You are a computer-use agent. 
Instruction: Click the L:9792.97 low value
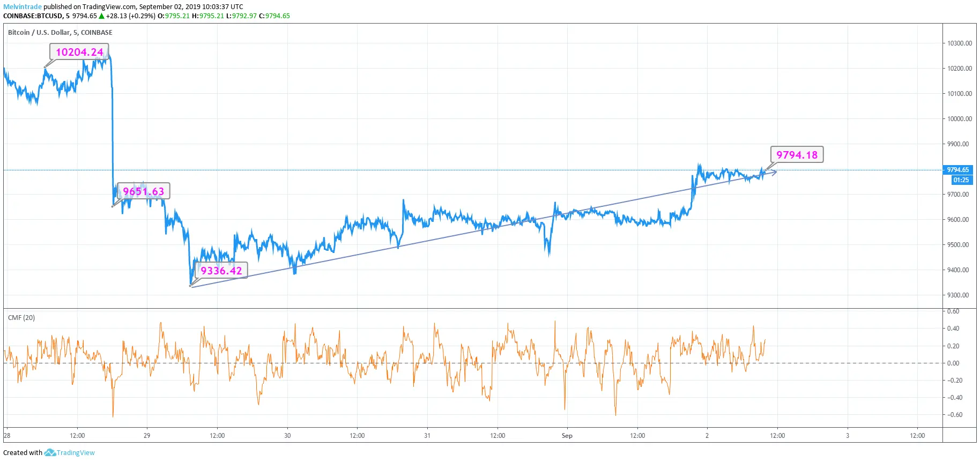pos(241,16)
